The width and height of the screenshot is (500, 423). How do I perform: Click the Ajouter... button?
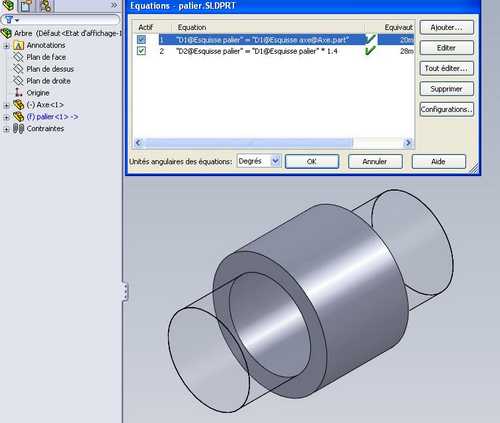coord(446,27)
